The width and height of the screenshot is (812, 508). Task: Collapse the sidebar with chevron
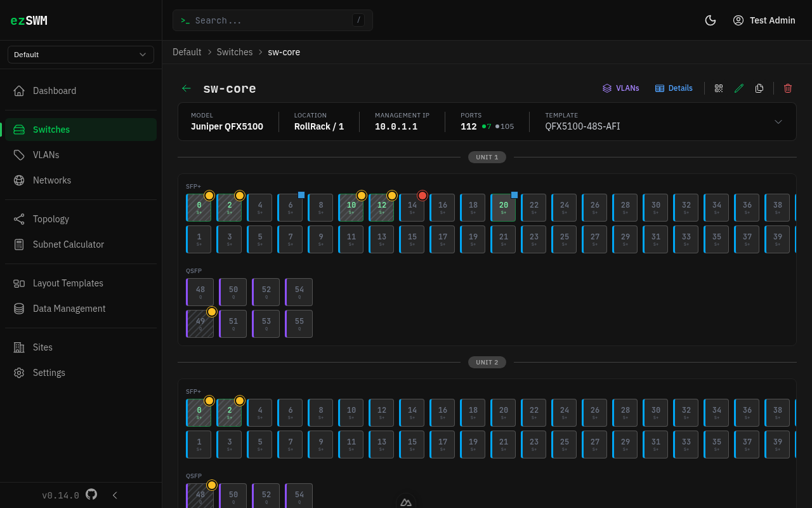(115, 495)
